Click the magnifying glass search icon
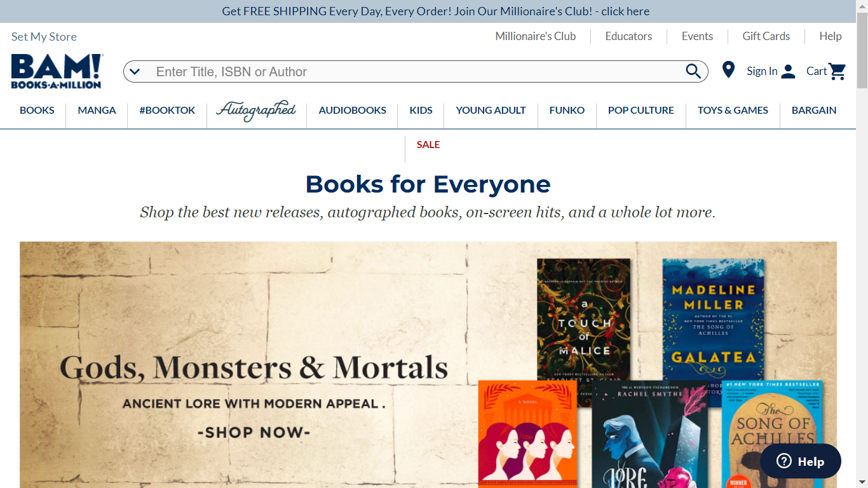Image resolution: width=868 pixels, height=488 pixels. 693,71
